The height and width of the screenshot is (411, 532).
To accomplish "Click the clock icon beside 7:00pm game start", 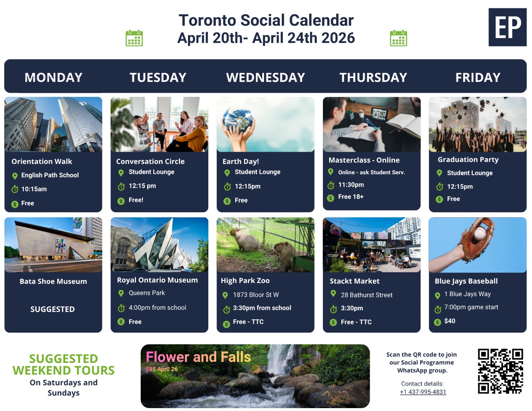I will click(438, 309).
